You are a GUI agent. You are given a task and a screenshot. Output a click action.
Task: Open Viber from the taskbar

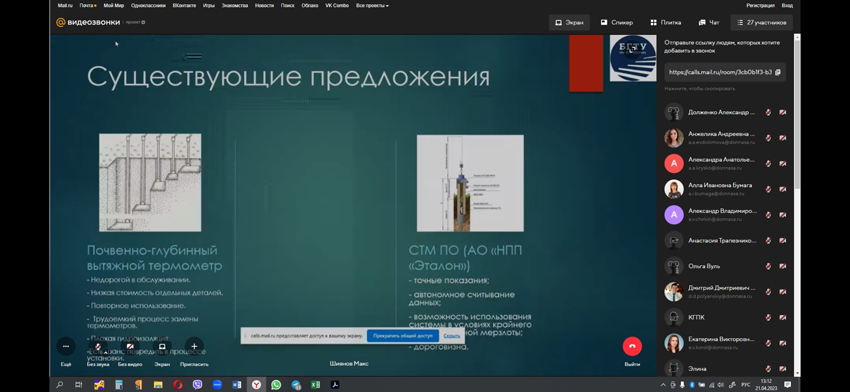[x=197, y=385]
